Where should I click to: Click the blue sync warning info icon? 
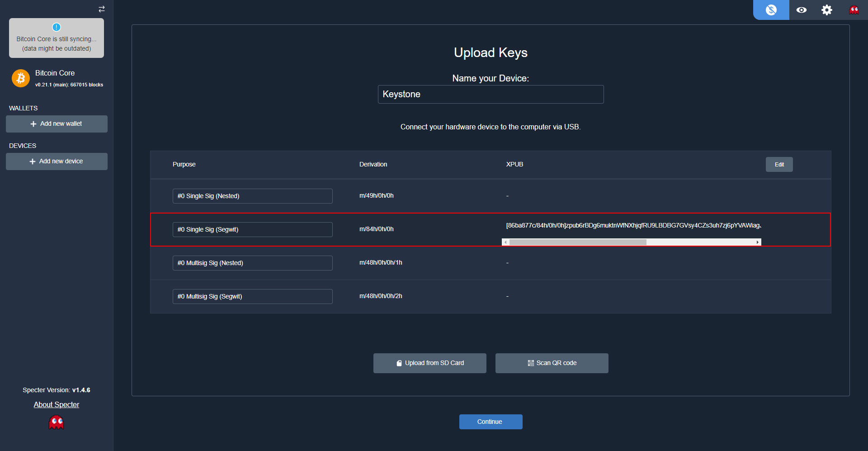point(57,27)
